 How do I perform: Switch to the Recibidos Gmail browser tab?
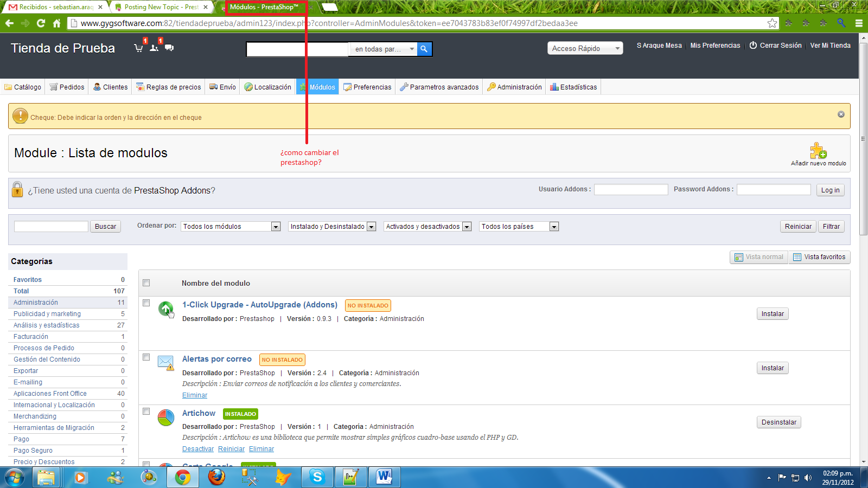click(x=55, y=7)
